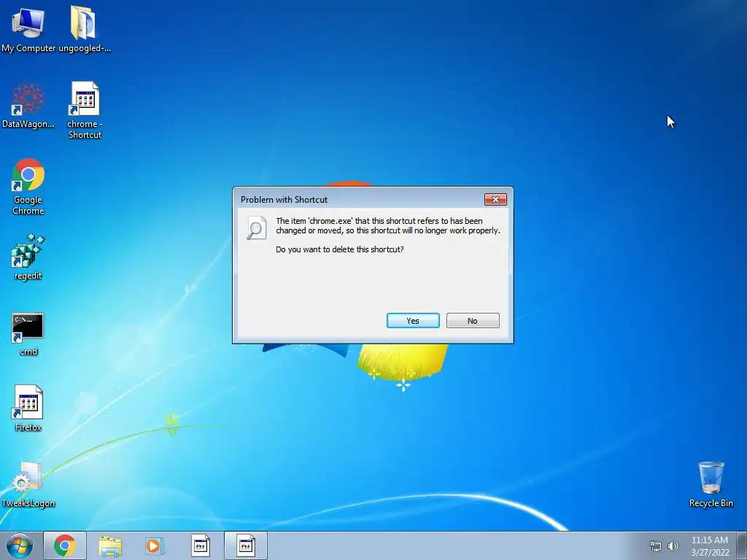Open Windows Explorer from the taskbar
Image resolution: width=747 pixels, height=560 pixels.
click(x=110, y=545)
